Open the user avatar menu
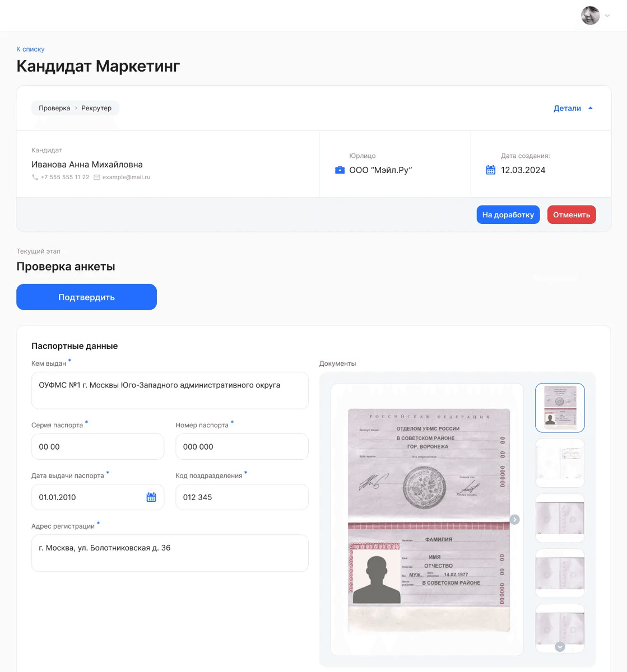627x672 pixels. point(590,16)
